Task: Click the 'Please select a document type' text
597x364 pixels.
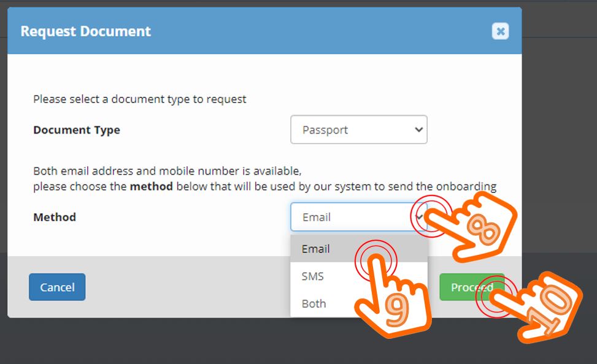Action: point(140,99)
